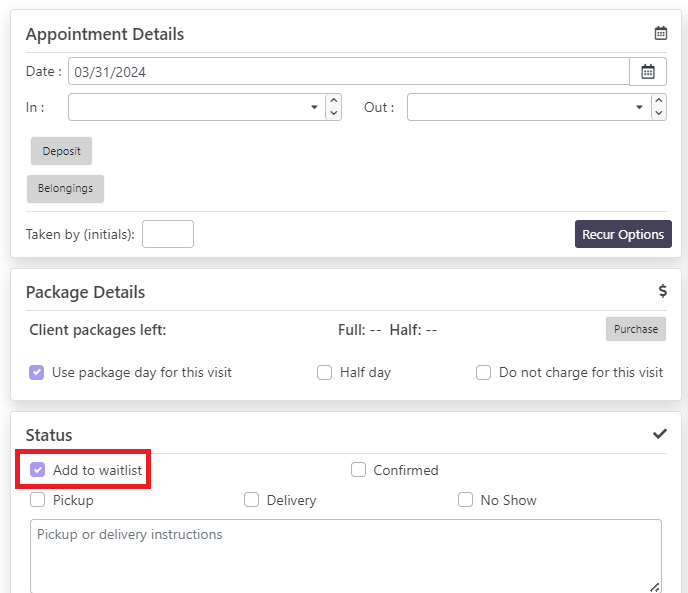688x593 pixels.
Task: Click the Purchase button
Action: coord(636,329)
